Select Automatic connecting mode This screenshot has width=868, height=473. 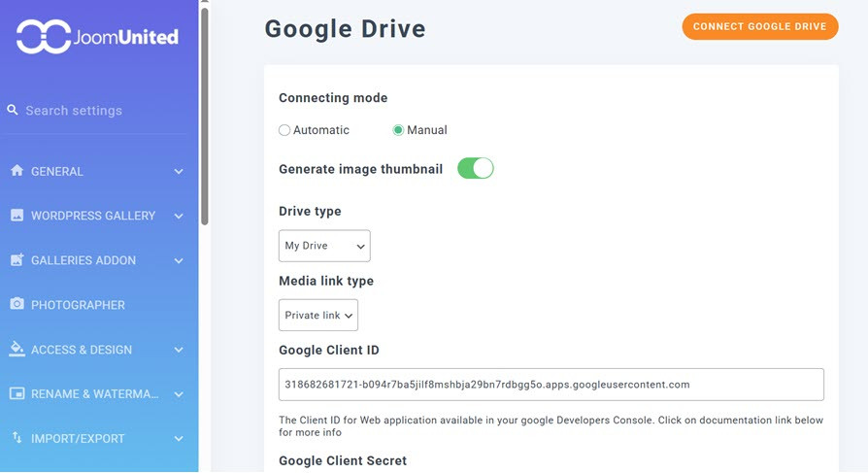pyautogui.click(x=284, y=130)
